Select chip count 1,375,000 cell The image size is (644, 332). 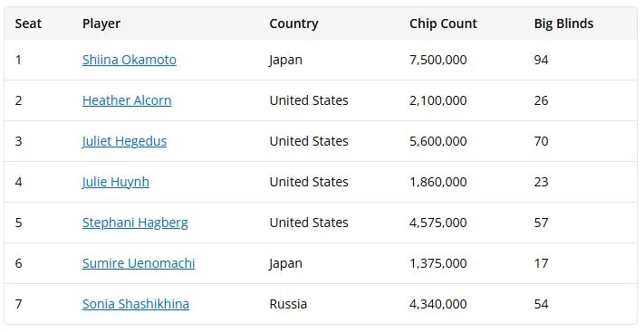[x=438, y=263]
